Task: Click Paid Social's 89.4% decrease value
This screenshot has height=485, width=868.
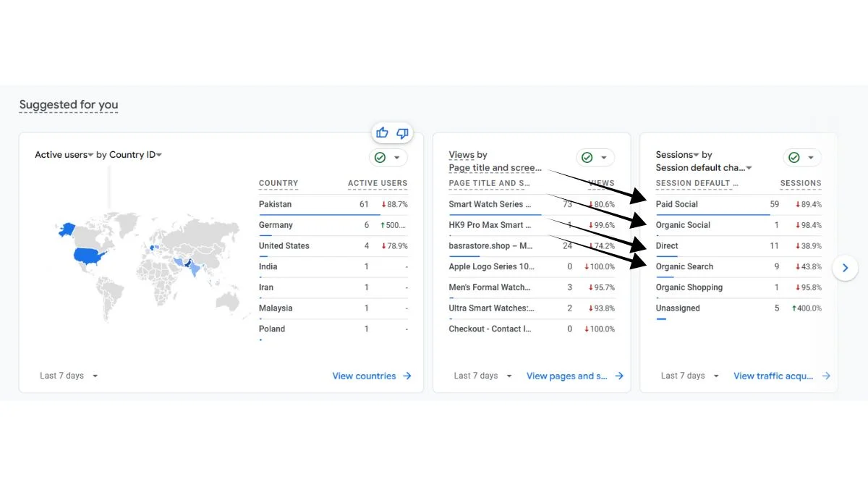Action: tap(808, 204)
